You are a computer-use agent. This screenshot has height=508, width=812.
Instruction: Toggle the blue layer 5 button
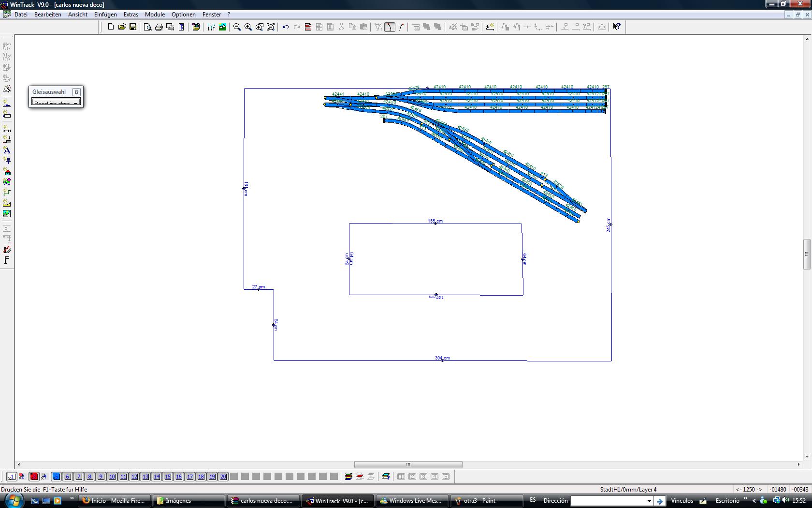point(56,477)
